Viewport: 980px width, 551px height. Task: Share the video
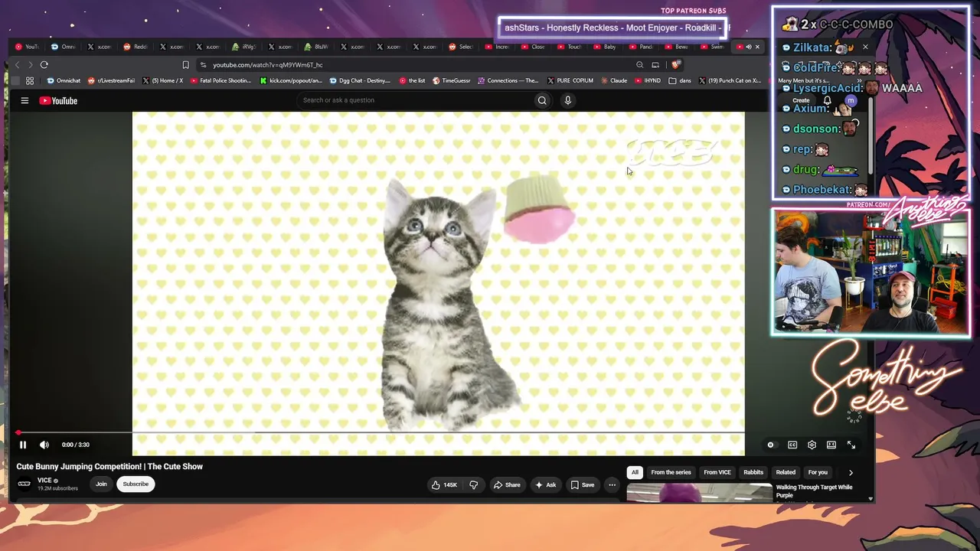tap(507, 484)
